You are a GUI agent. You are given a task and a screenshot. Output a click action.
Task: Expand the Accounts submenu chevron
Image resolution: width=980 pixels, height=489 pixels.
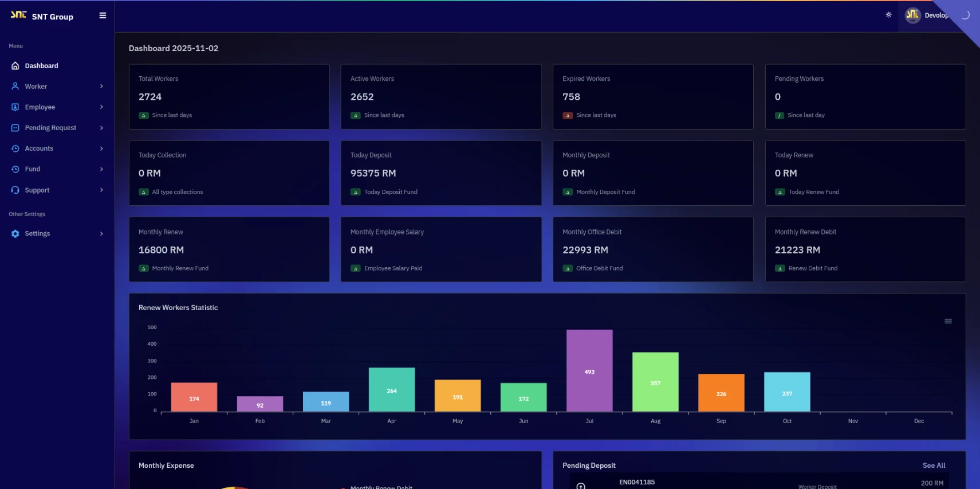tap(101, 148)
